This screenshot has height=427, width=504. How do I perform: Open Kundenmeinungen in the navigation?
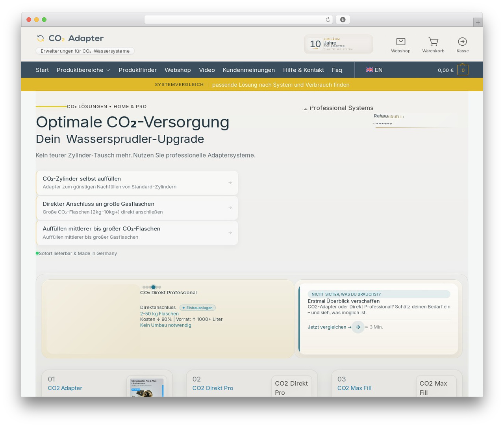(249, 70)
